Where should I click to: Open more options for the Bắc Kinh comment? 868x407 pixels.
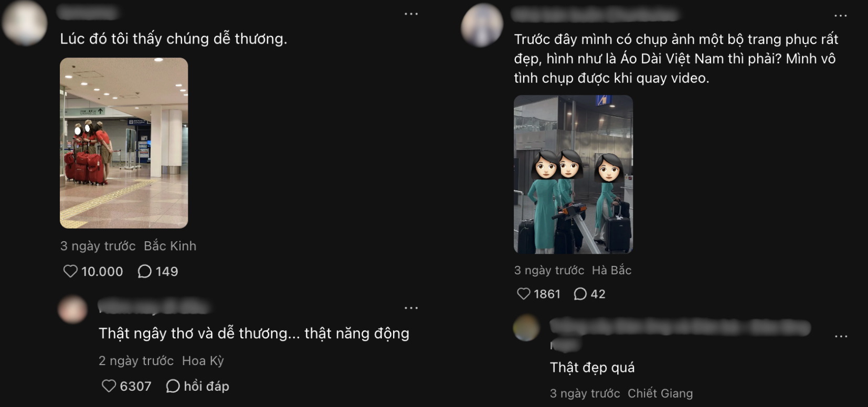click(411, 14)
